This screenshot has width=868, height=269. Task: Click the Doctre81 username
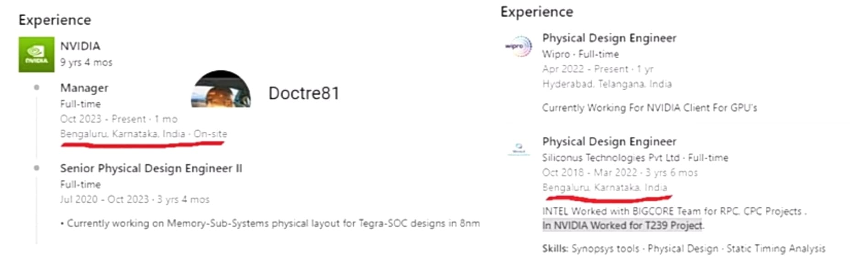[x=304, y=93]
